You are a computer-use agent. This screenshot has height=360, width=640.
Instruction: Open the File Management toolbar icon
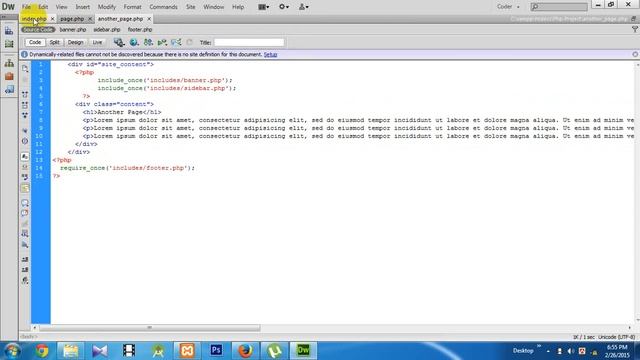(148, 42)
